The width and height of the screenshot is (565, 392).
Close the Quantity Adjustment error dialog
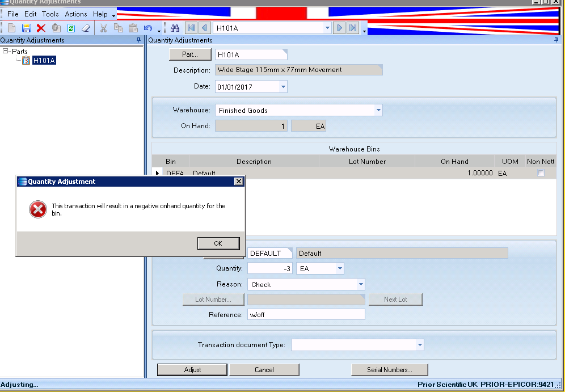pyautogui.click(x=239, y=181)
